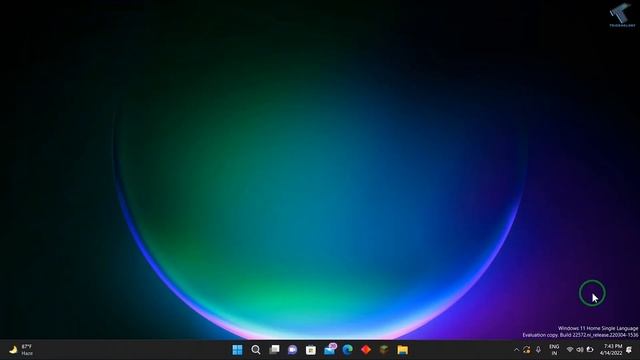Show hidden system tray icons
Viewport: 640px width, 360px height.
(x=516, y=350)
